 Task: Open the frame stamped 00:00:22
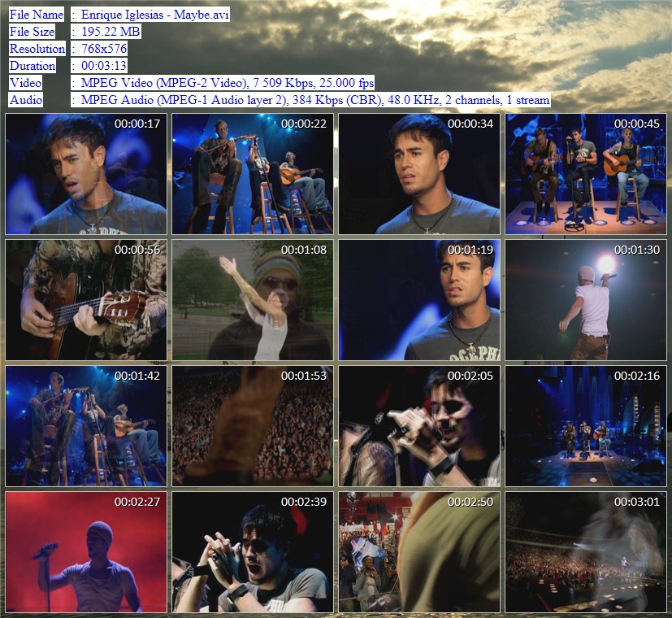coord(253,174)
